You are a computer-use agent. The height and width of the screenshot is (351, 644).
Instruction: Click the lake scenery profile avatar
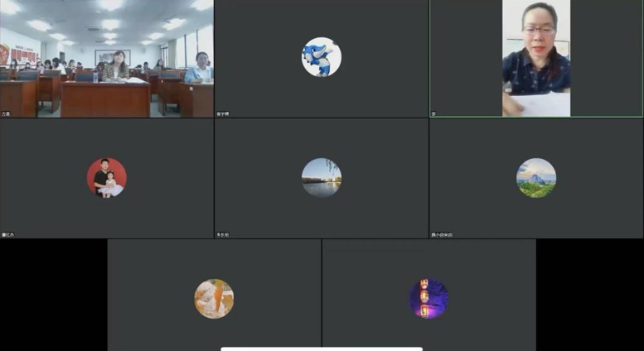click(321, 177)
